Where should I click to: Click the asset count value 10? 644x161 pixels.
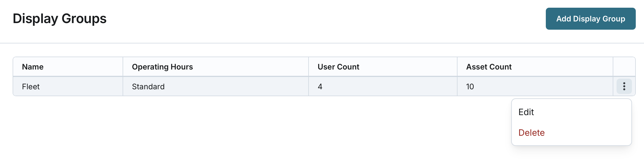470,87
